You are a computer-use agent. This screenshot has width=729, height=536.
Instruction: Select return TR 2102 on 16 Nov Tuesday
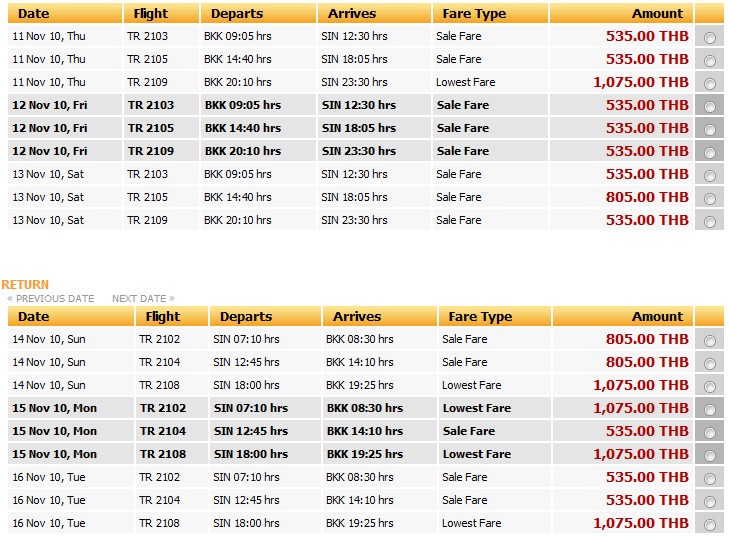tap(710, 478)
